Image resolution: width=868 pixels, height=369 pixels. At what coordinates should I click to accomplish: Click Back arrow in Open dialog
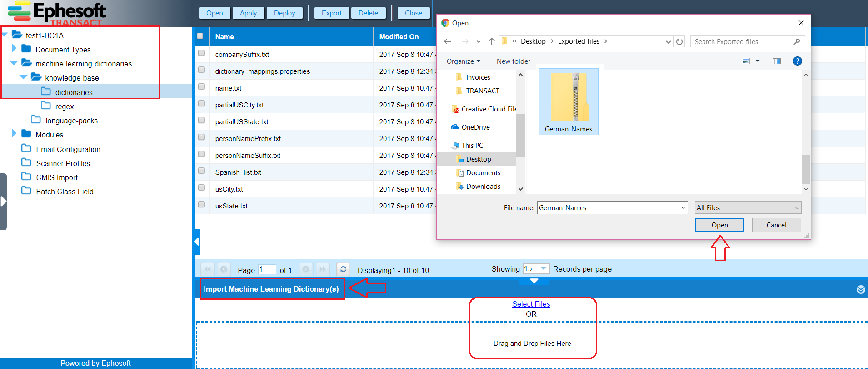click(448, 41)
